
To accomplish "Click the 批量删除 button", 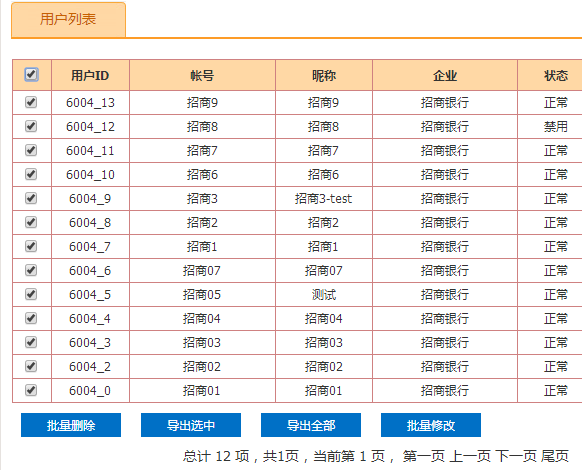I will (x=71, y=425).
